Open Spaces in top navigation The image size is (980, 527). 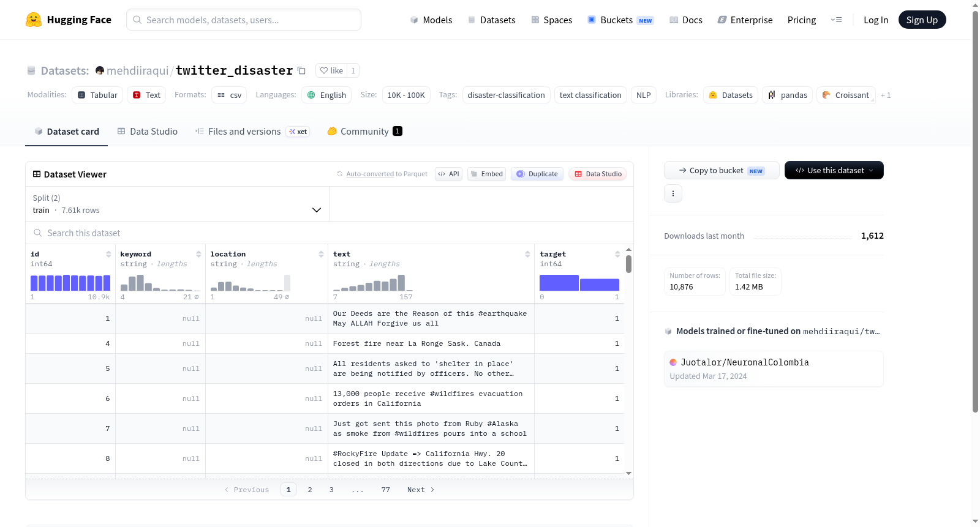pos(551,20)
